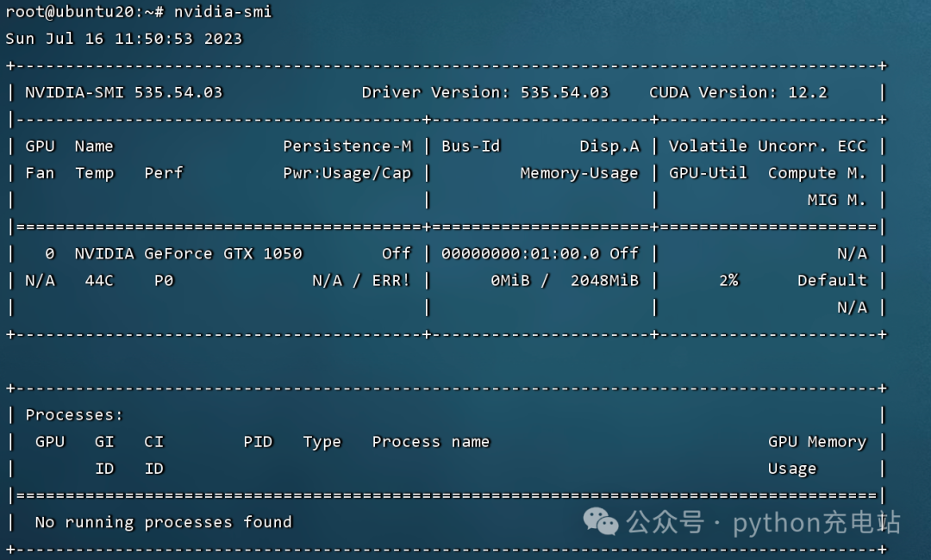Click the "Perf" column header
The height and width of the screenshot is (560, 931).
[164, 173]
